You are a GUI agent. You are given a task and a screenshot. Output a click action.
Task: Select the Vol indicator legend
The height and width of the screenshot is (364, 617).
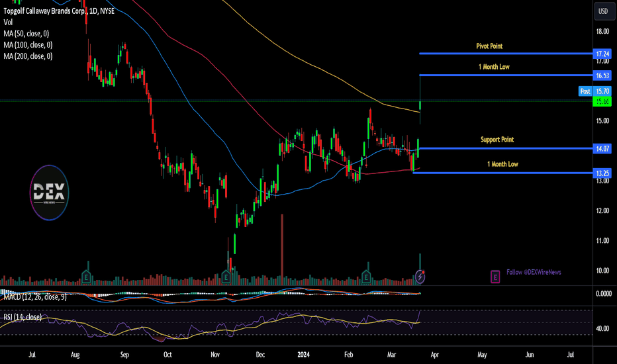coord(8,23)
